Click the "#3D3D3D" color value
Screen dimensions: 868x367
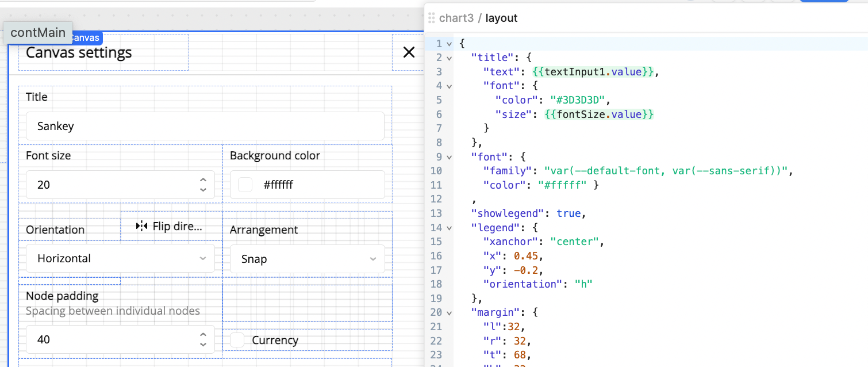click(x=577, y=100)
